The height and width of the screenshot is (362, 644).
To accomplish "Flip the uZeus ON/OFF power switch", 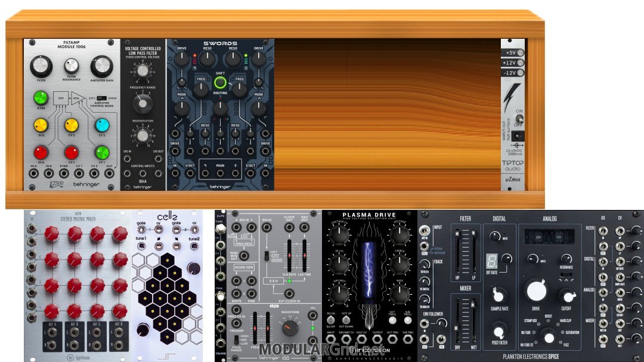I will tap(519, 119).
